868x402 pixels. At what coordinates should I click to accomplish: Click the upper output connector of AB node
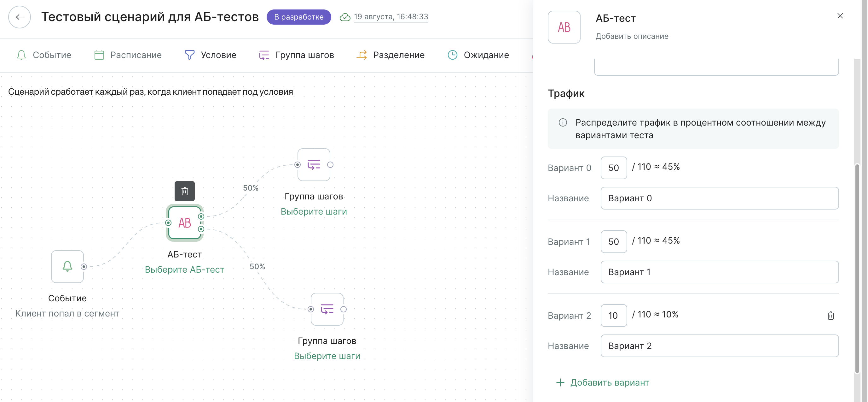coord(201,216)
